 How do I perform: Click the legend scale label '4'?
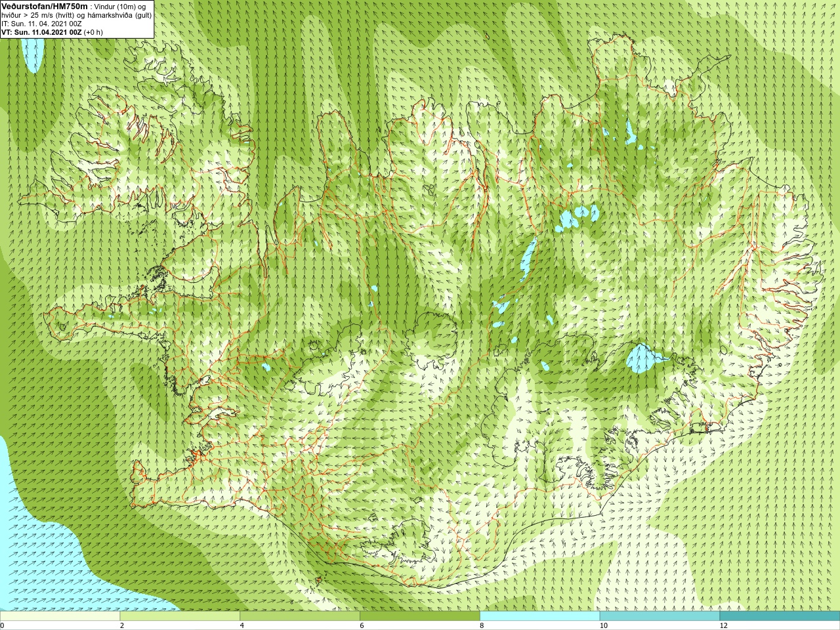coord(242,625)
